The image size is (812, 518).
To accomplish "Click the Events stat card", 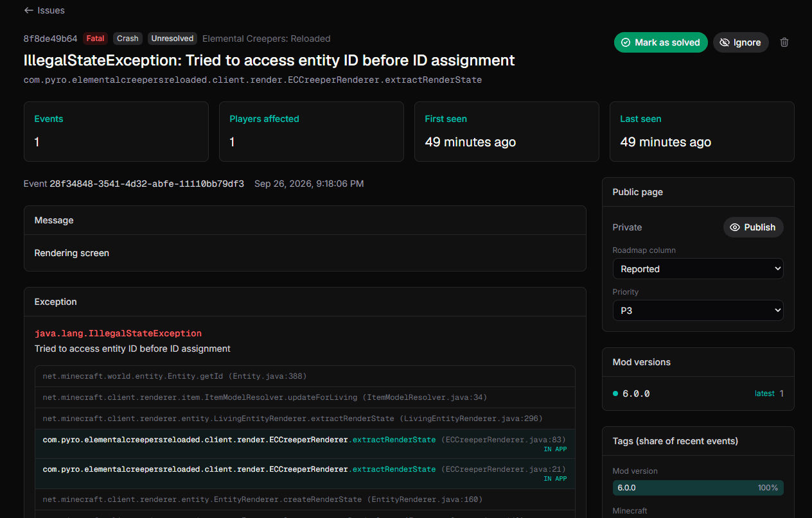I will point(116,132).
